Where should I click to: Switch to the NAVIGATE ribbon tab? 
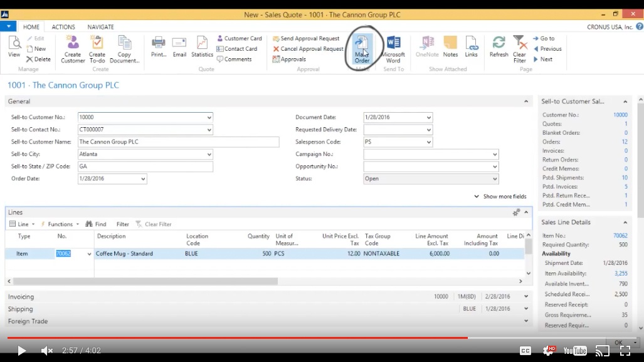click(100, 27)
